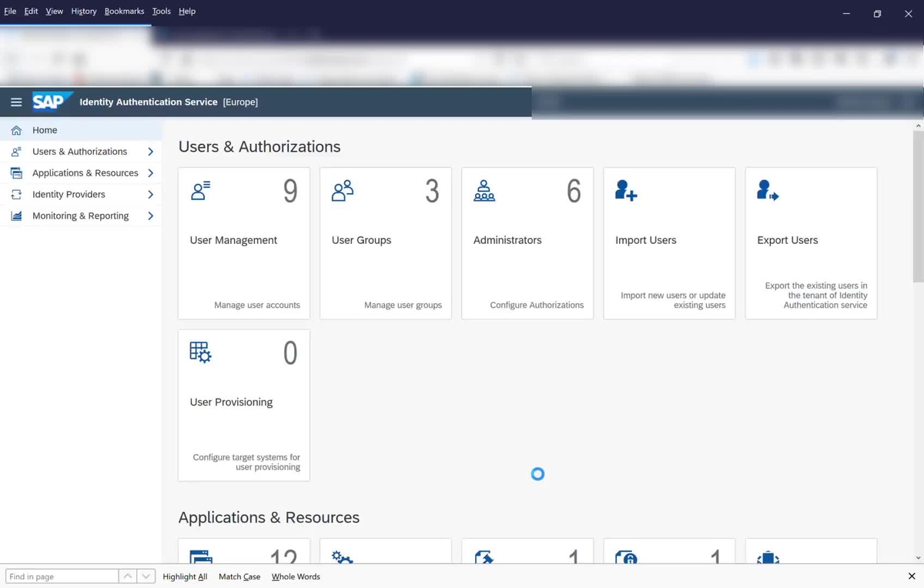This screenshot has width=924, height=588.
Task: Click the Users & Authorizations sidebar icon
Action: [16, 152]
